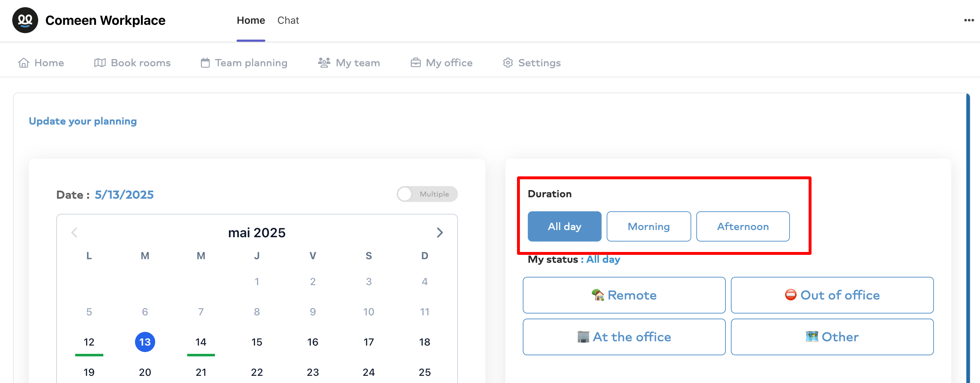Click the My office briefcase icon
Image resolution: width=980 pixels, height=383 pixels.
point(416,63)
